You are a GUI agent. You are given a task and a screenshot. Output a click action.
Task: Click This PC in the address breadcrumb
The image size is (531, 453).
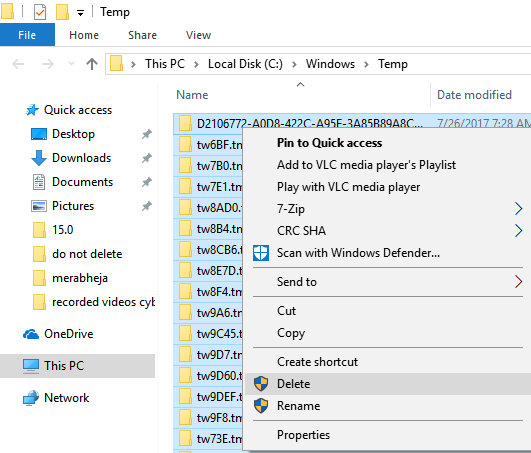pyautogui.click(x=165, y=64)
